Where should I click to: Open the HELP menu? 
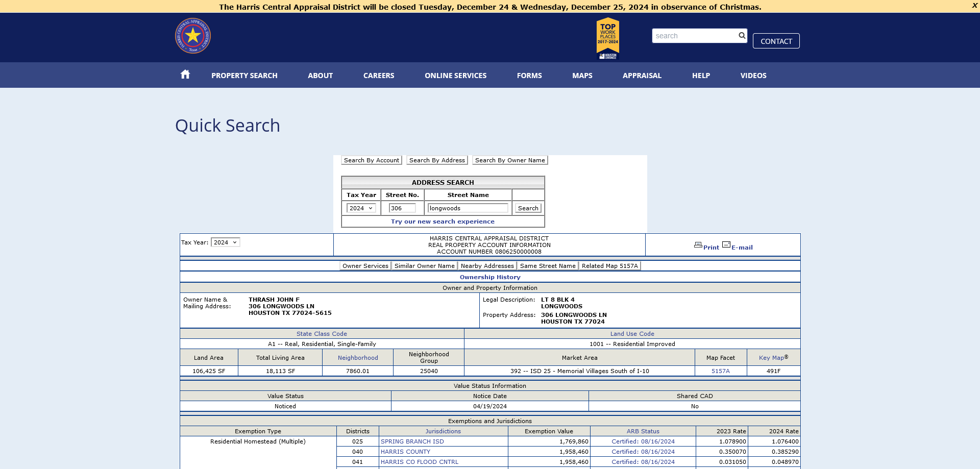click(x=701, y=76)
